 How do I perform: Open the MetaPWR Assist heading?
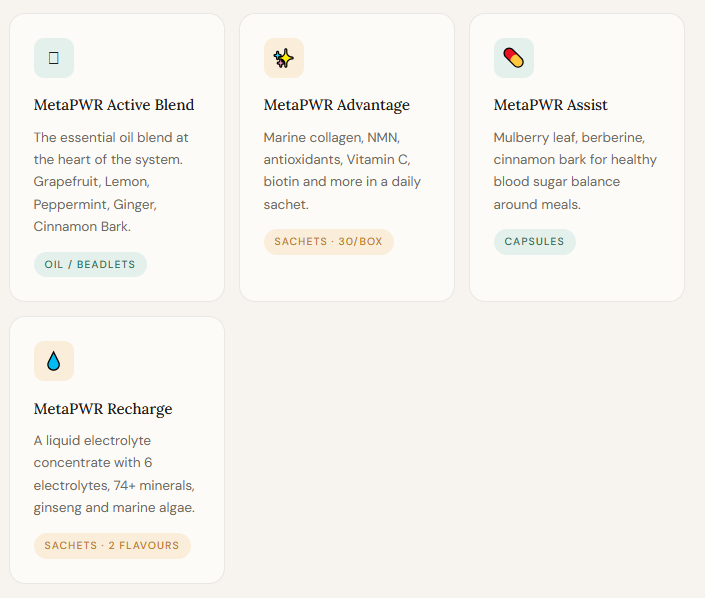click(x=550, y=105)
